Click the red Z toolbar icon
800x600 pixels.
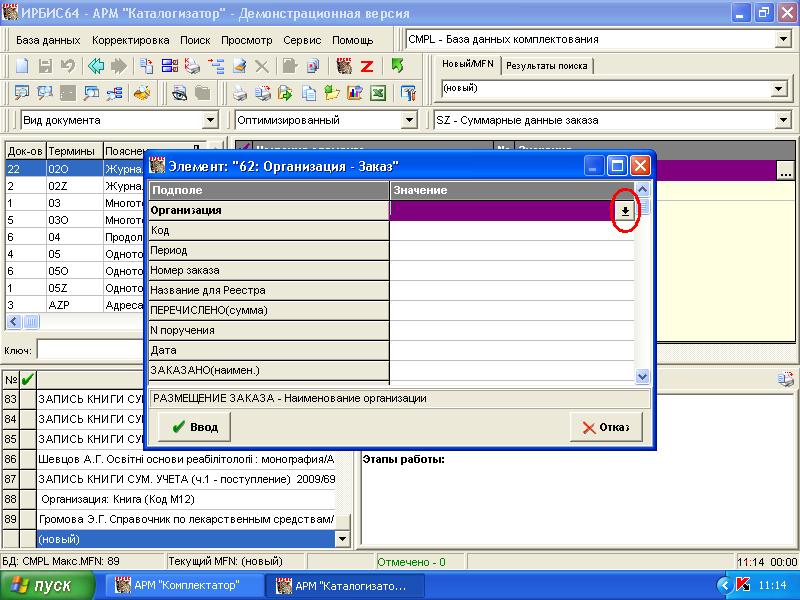(367, 66)
